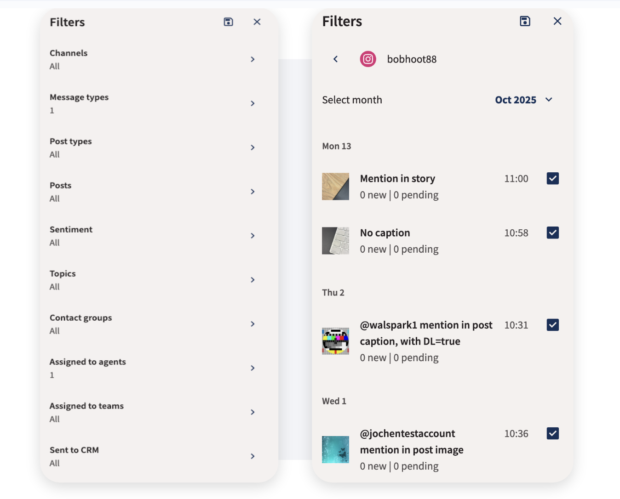
Task: Uncheck the @walspark1 mention post checkbox
Action: point(553,325)
